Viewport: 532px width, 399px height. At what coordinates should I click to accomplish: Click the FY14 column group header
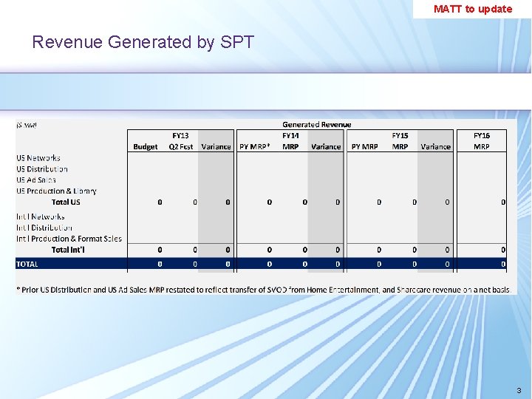tap(290, 136)
